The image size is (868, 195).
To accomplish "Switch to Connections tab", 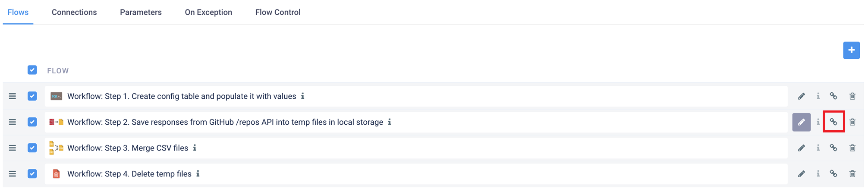I will click(74, 13).
